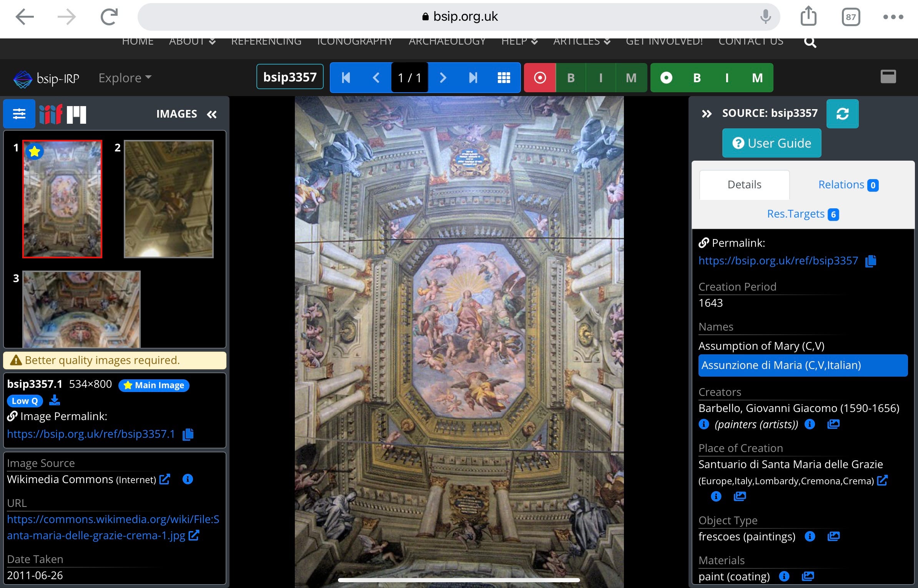
Task: Click the bsip-IRP logo
Action: 47,78
